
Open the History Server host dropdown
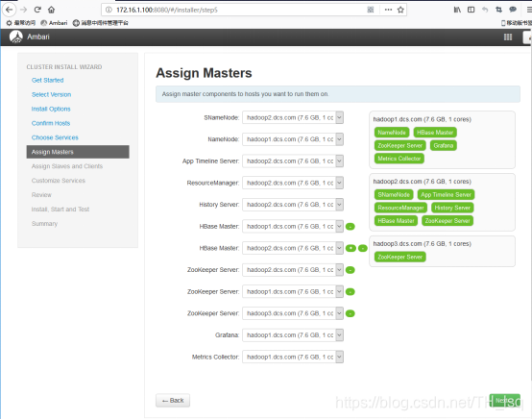point(293,205)
